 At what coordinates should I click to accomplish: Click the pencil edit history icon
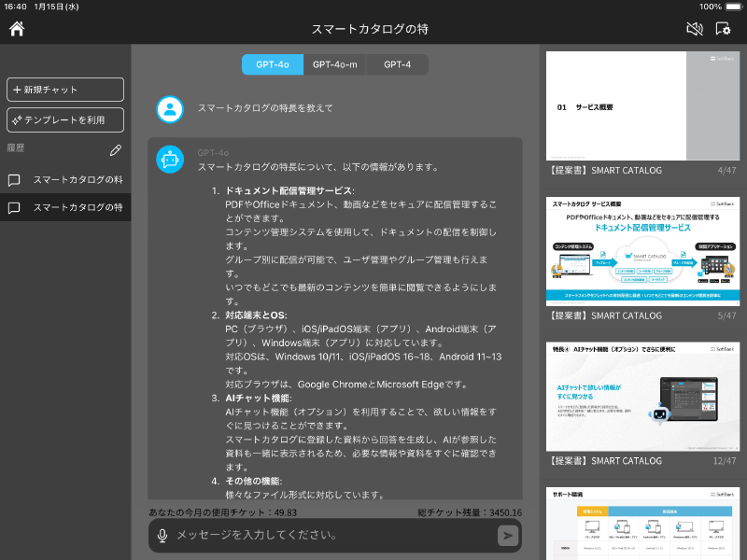(115, 149)
